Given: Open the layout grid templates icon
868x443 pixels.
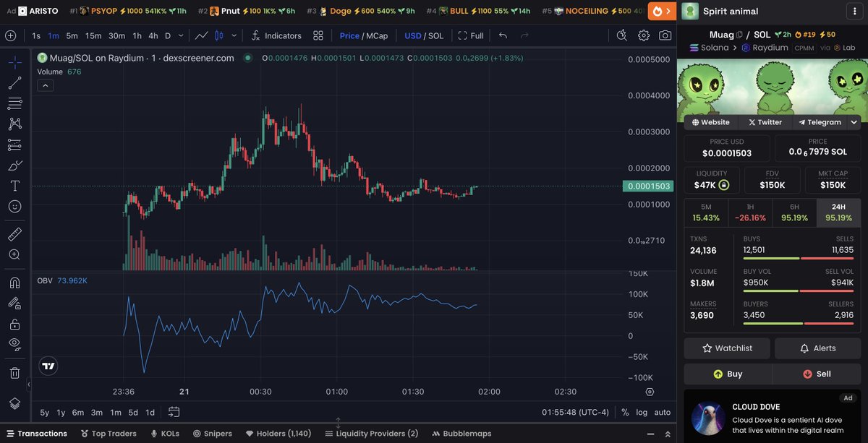Looking at the screenshot, I should (318, 35).
